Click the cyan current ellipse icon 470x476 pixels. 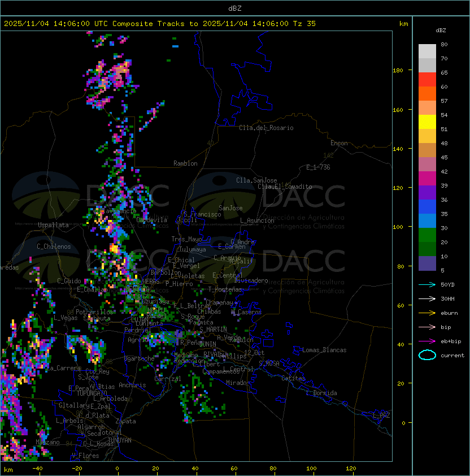(427, 355)
